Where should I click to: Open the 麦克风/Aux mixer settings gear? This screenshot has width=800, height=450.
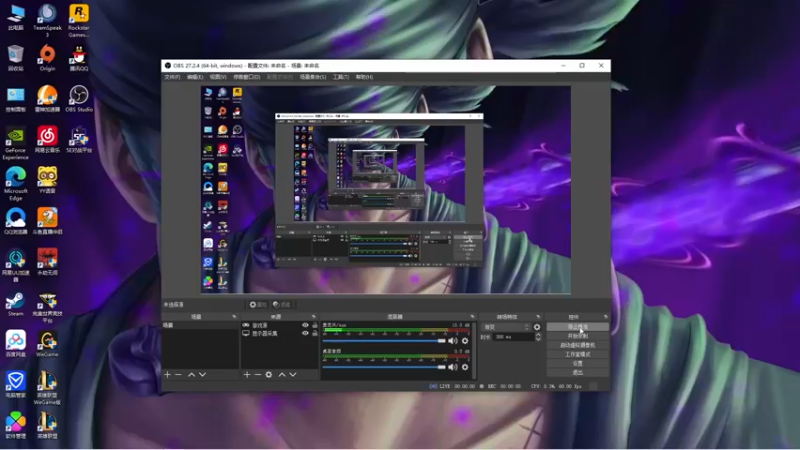465,340
